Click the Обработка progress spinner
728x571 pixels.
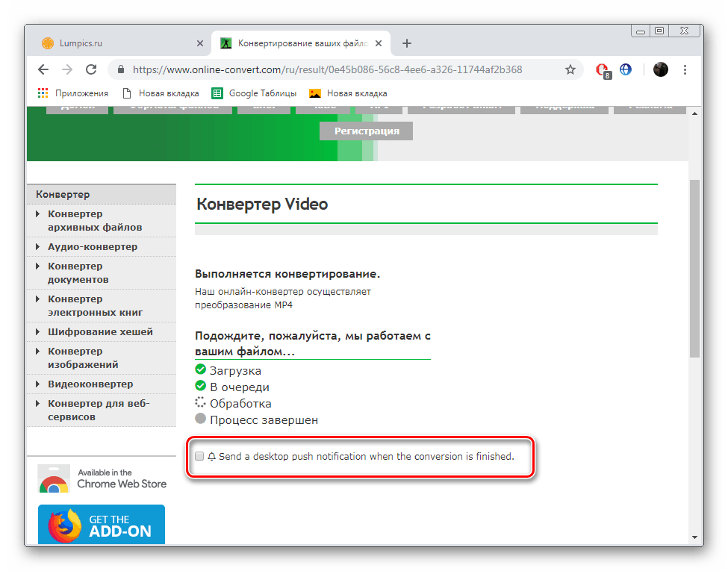coord(200,402)
